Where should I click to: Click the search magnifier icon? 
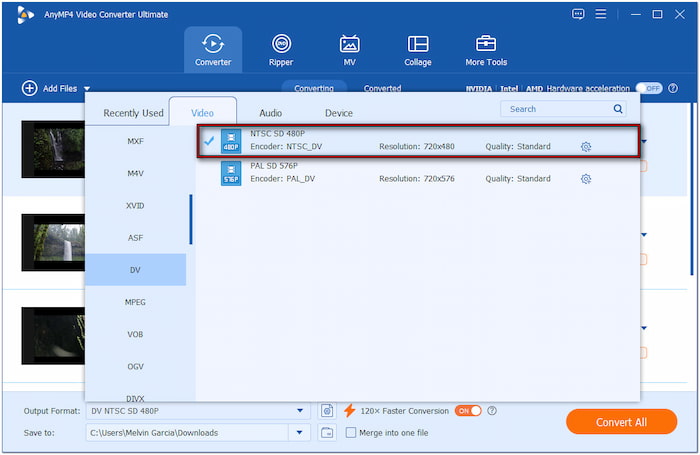(618, 109)
